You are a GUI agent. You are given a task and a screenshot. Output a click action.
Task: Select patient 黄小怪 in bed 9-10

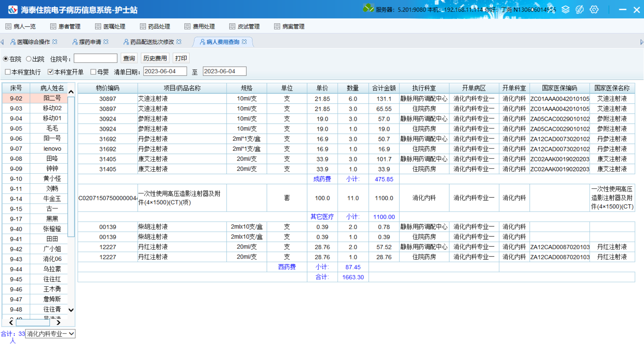coord(35,179)
